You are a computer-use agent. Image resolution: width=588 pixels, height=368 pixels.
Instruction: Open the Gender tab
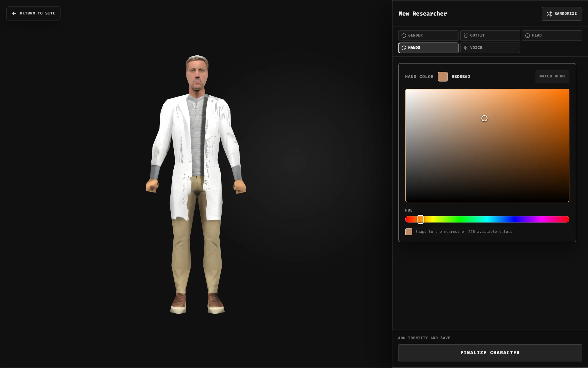[x=428, y=35]
